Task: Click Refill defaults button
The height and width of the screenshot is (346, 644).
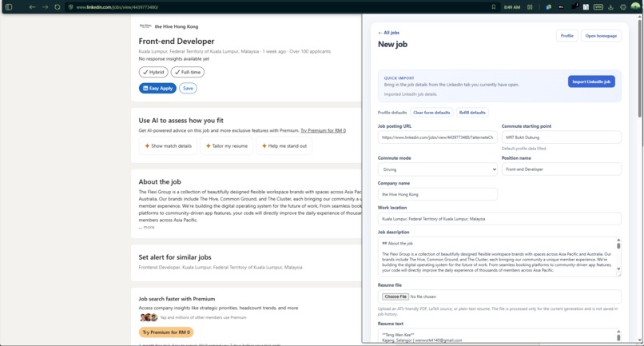Action: [x=472, y=113]
